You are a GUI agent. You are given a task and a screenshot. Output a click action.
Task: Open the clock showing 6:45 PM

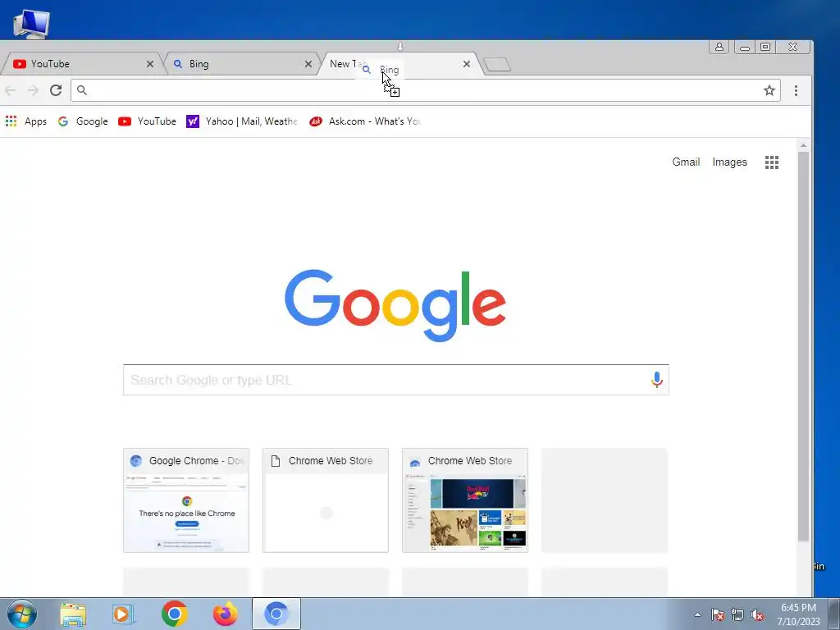[x=798, y=614]
